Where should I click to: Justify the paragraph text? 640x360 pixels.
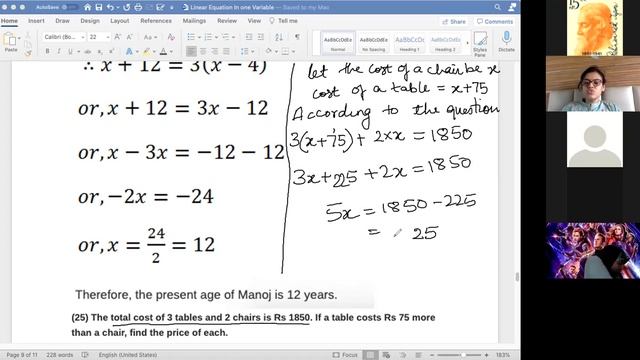click(x=226, y=52)
